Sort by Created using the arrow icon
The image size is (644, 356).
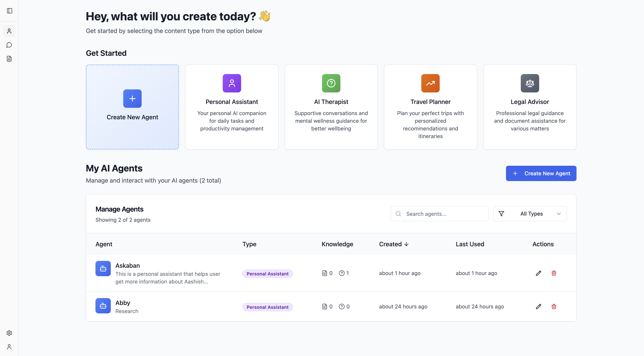[406, 244]
